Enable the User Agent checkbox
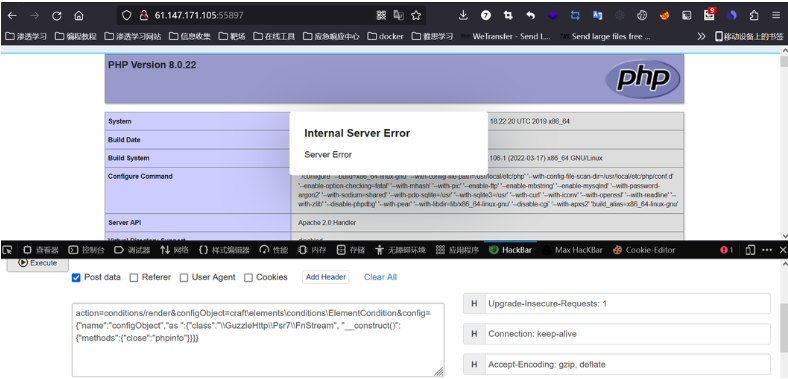 click(x=184, y=277)
